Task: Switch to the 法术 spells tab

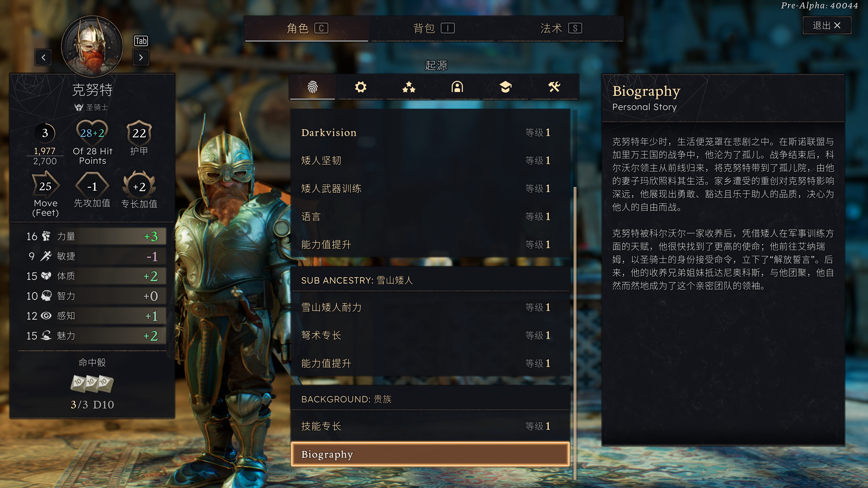Action: pos(561,28)
